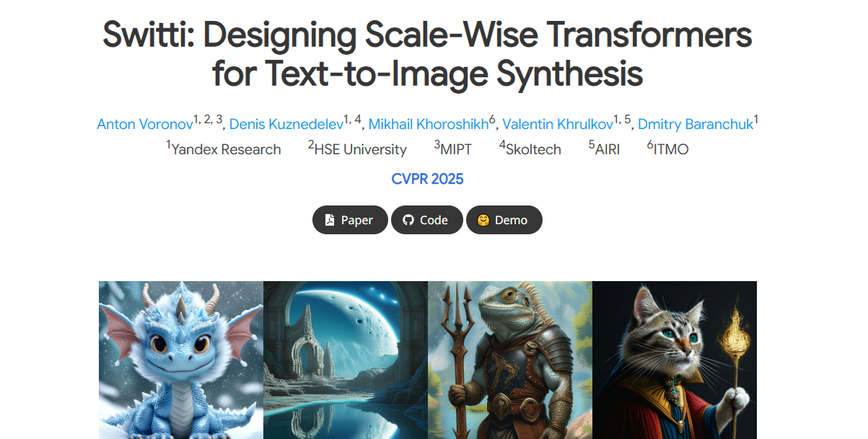Click the PDF icon on Paper button

point(330,220)
